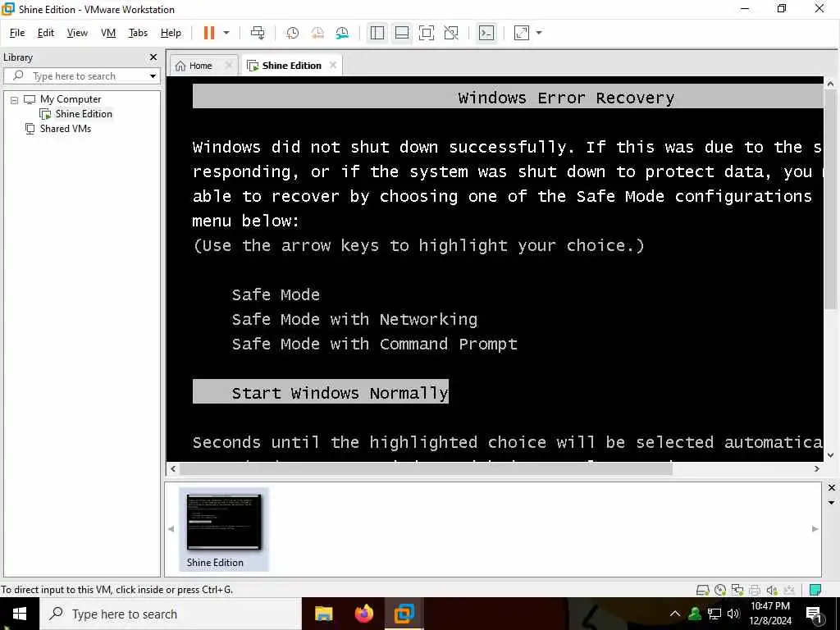
Task: Show hidden system tray icons
Action: (x=675, y=614)
